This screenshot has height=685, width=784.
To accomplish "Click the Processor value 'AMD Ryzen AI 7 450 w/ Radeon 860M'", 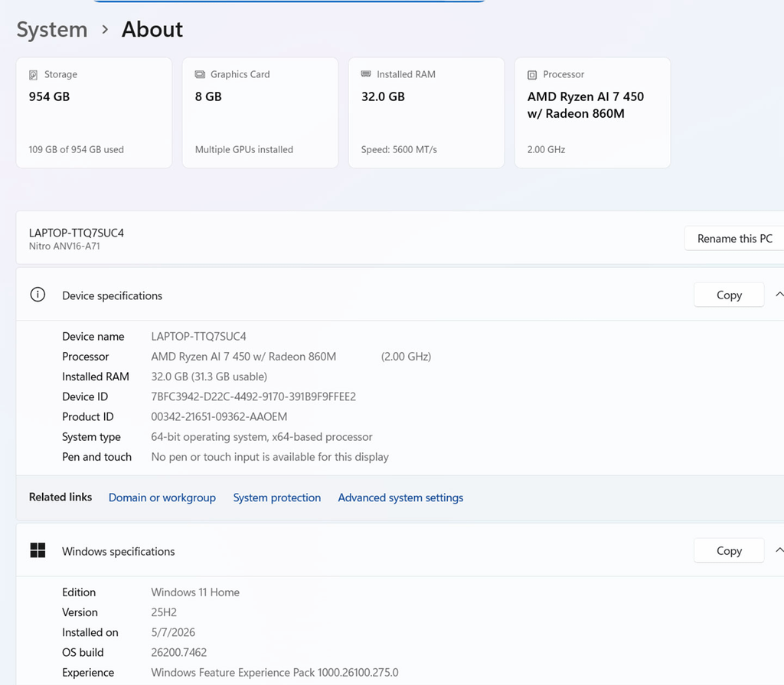I will 243,357.
